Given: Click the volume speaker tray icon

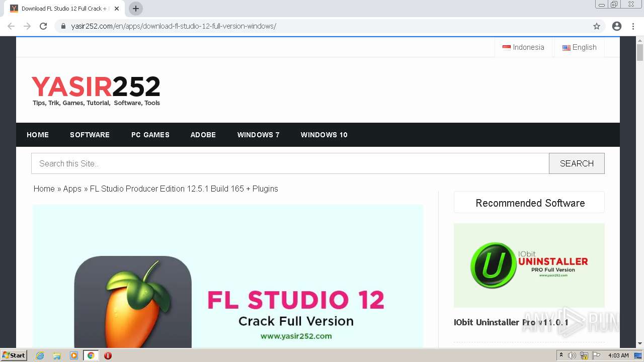Looking at the screenshot, I should tap(572, 355).
